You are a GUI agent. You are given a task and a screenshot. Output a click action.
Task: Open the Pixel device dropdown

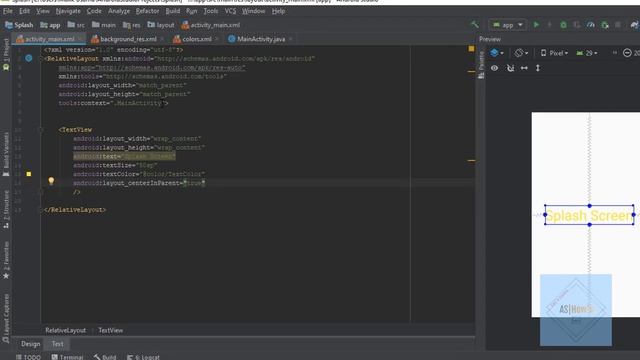554,53
